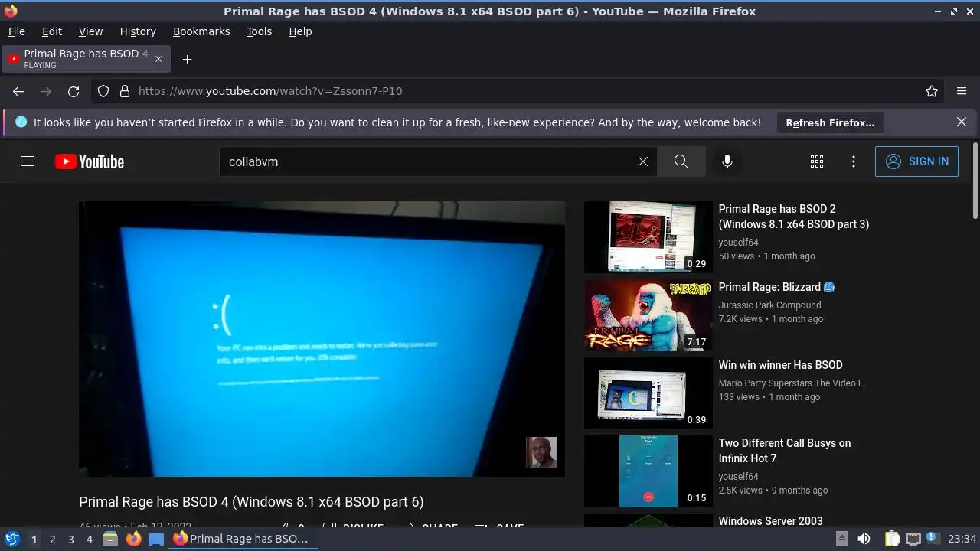
Task: Go back with Firefox back arrow
Action: pyautogui.click(x=18, y=91)
